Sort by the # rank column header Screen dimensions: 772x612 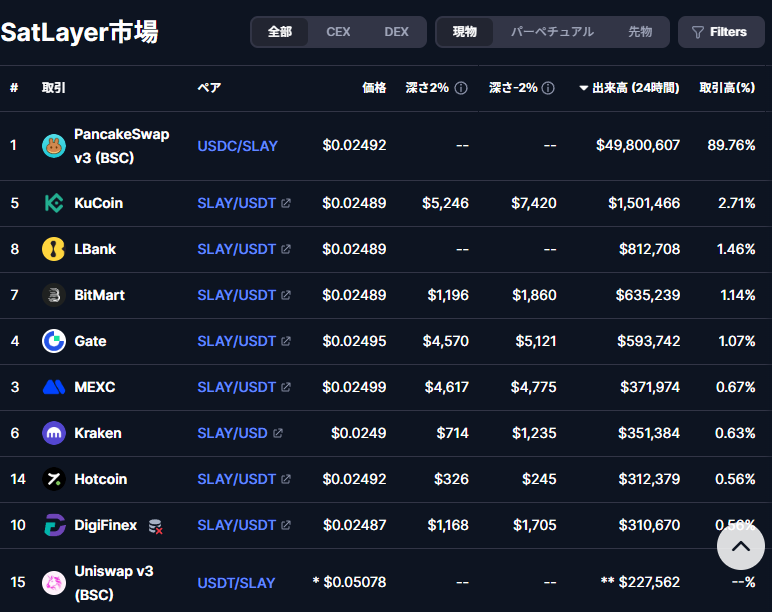(x=14, y=88)
